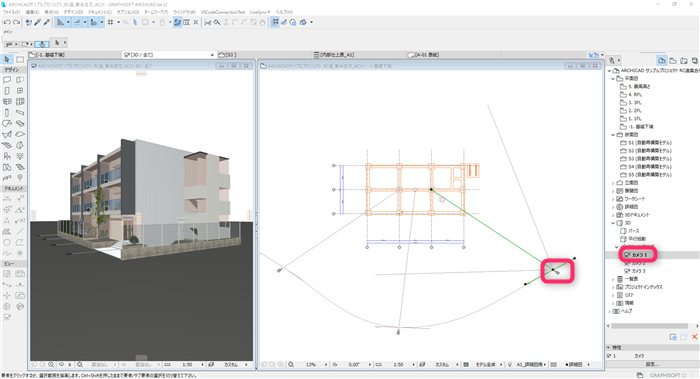Open the デザイン(D) menu
The height and width of the screenshot is (379, 700).
coord(73,12)
